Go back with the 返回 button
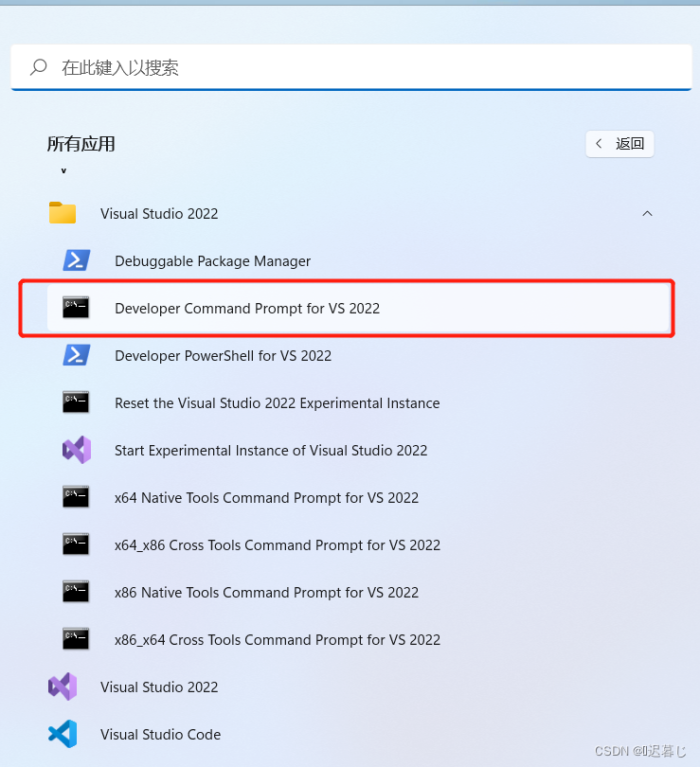Screen dimensions: 700x767 click(x=619, y=144)
